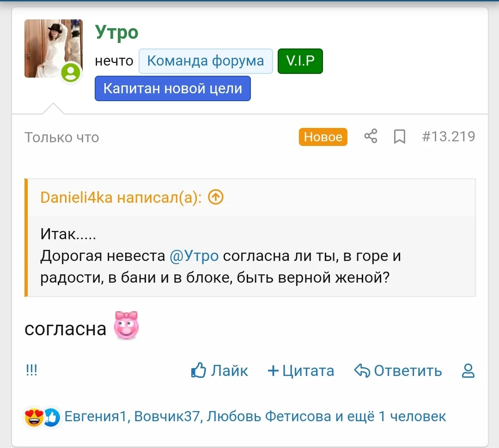Screen dimensions: 499x448
Task: Click the green online status icon
Action: 71,73
